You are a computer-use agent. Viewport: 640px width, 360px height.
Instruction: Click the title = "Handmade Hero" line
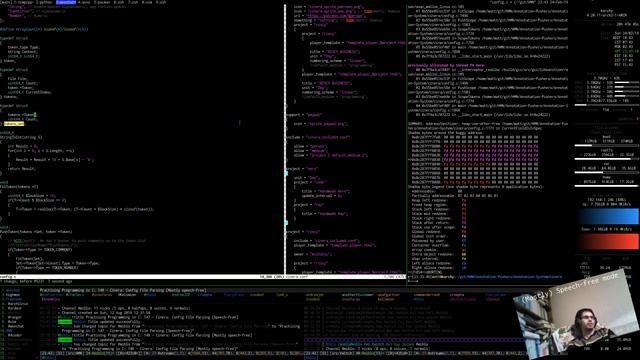[325, 191]
